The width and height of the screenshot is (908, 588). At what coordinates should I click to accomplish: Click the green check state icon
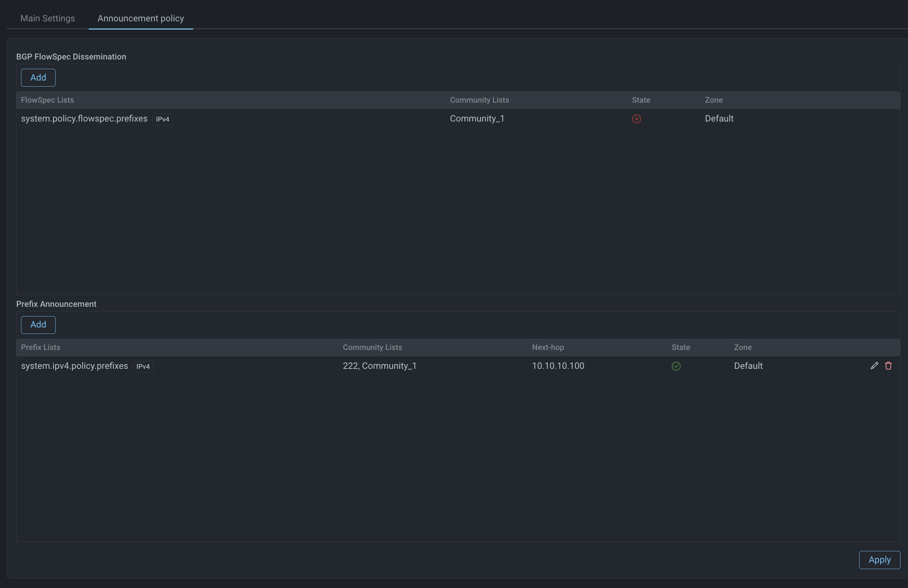[x=676, y=366]
